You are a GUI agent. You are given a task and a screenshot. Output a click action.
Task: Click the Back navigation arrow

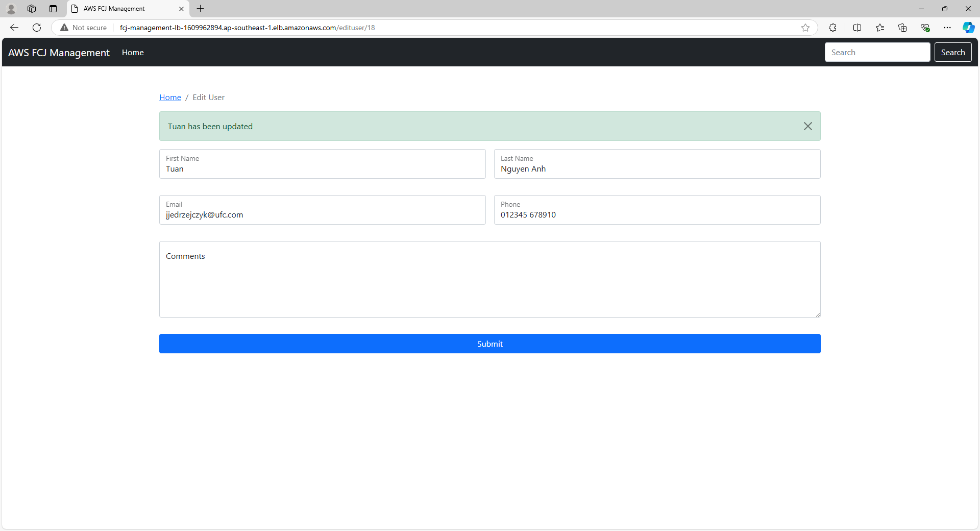pos(14,28)
